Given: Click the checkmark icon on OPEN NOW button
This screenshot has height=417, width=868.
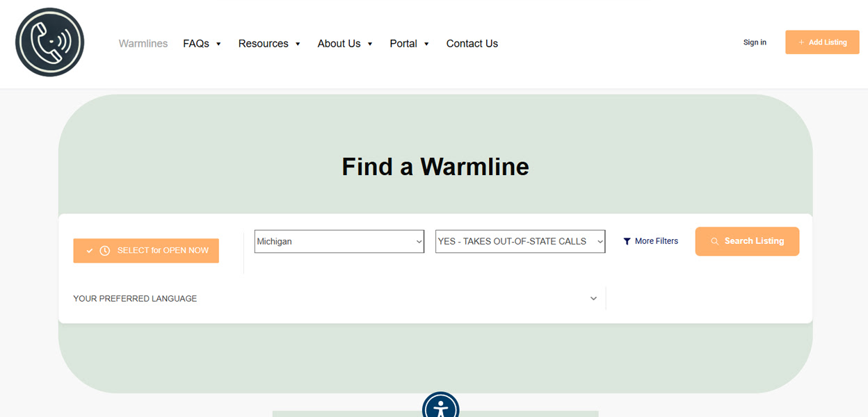Looking at the screenshot, I should (x=89, y=250).
